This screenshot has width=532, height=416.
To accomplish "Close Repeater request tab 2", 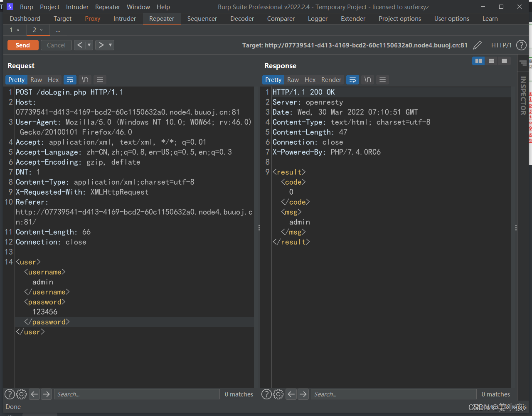I will (41, 30).
